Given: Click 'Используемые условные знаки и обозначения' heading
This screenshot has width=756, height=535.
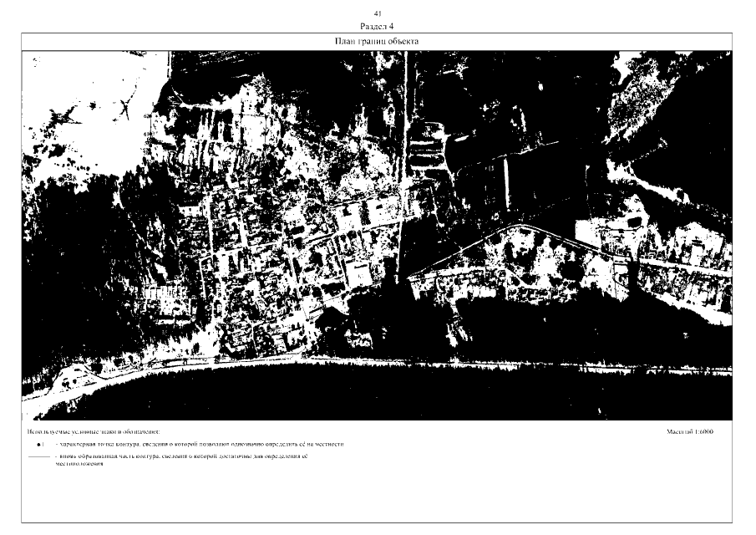Looking at the screenshot, I should [93, 432].
